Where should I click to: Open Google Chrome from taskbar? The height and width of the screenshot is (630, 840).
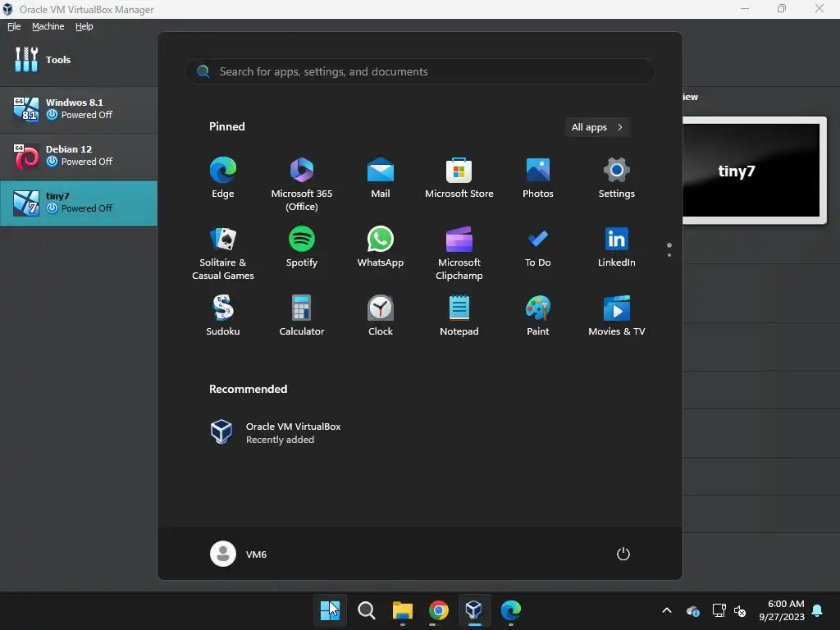pyautogui.click(x=438, y=610)
